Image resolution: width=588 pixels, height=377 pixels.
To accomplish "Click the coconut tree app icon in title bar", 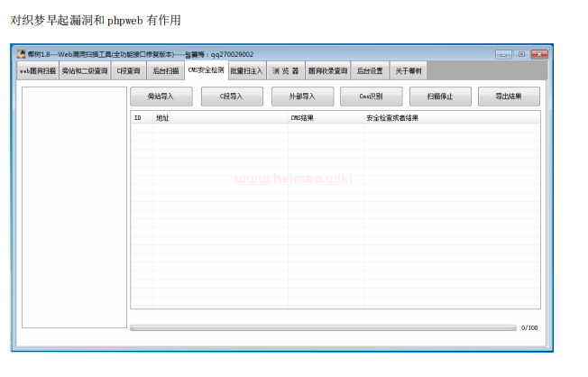I will (x=22, y=54).
